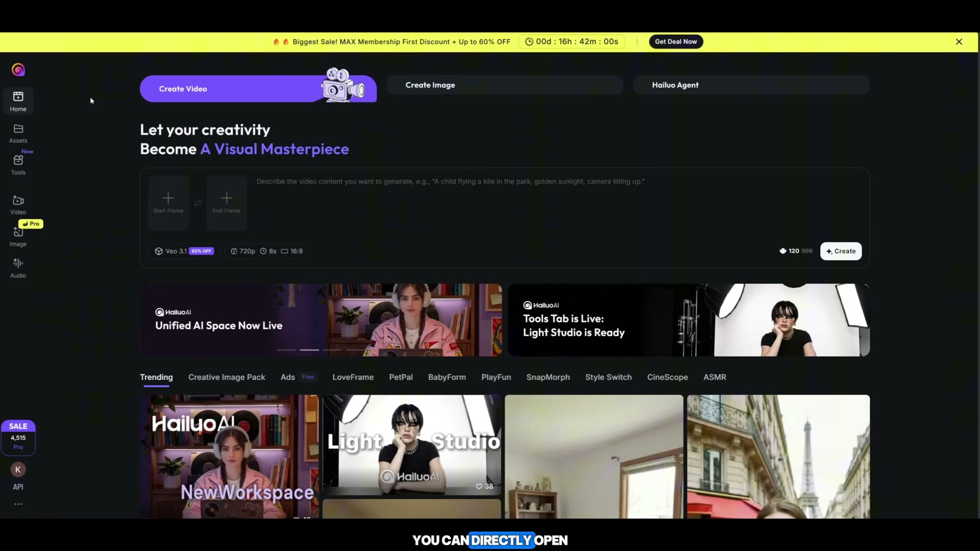
Task: Open the NewWorkspace trending video thumbnail
Action: point(230,457)
